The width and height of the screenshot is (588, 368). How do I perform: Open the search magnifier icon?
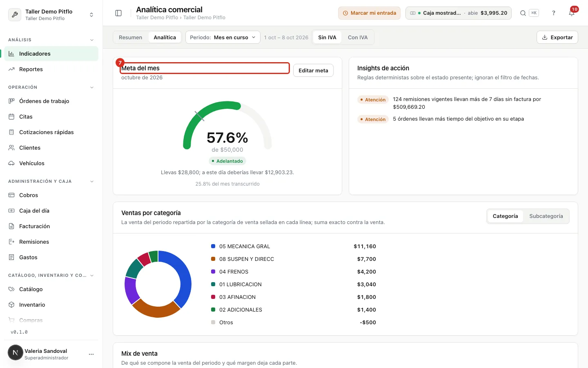(x=523, y=13)
